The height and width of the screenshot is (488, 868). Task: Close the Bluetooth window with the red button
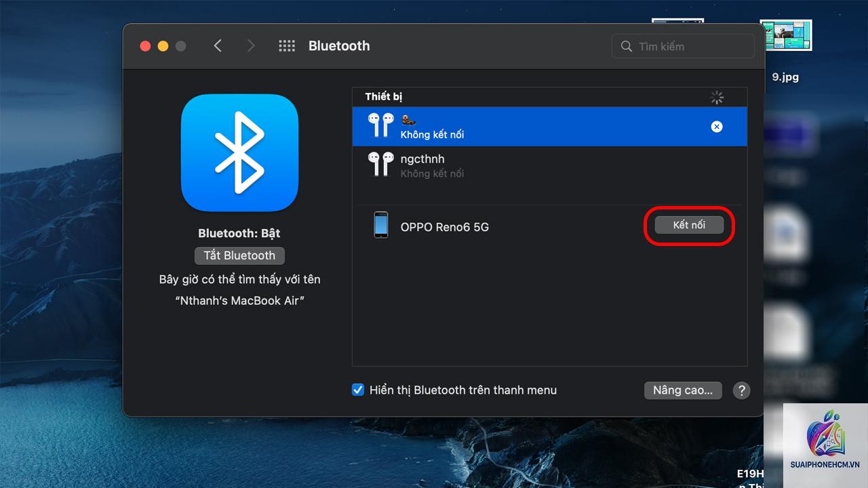pyautogui.click(x=145, y=46)
